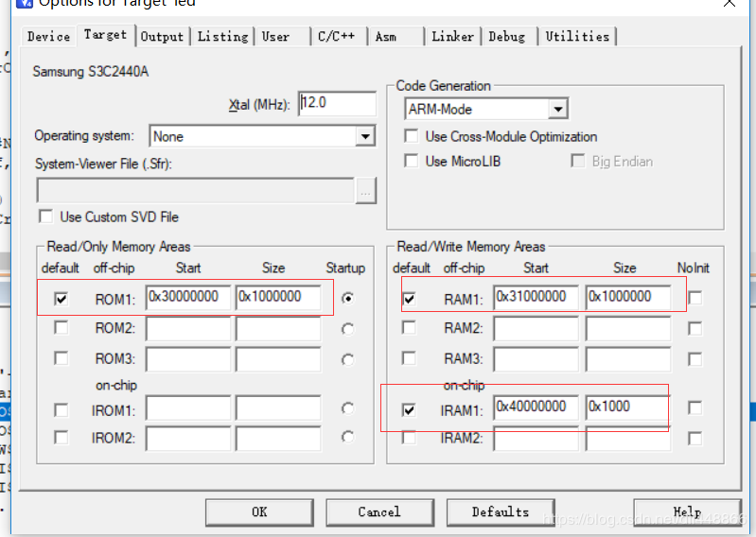
Task: Select the IROM2 Startup radio button
Action: coord(347,437)
